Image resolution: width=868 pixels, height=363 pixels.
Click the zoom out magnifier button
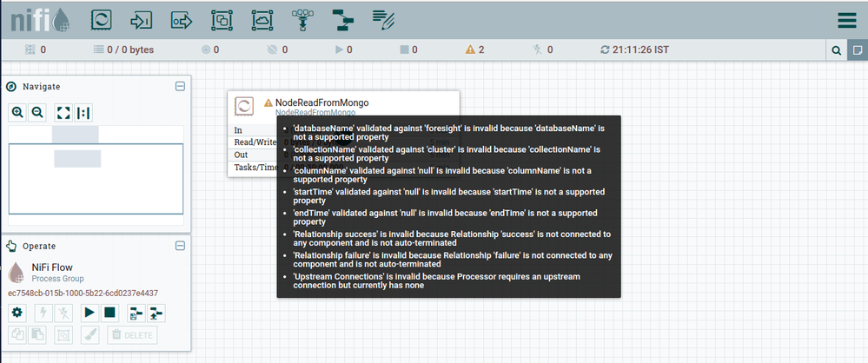pyautogui.click(x=37, y=112)
